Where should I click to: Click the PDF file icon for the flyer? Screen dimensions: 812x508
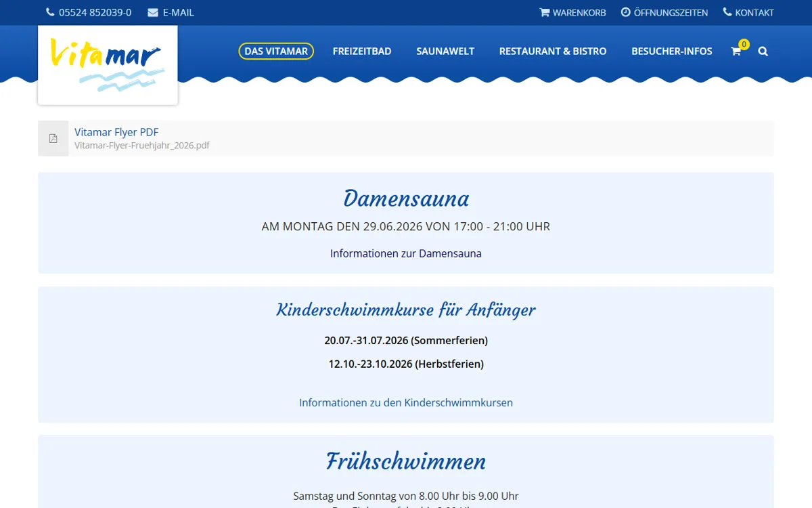coord(53,138)
